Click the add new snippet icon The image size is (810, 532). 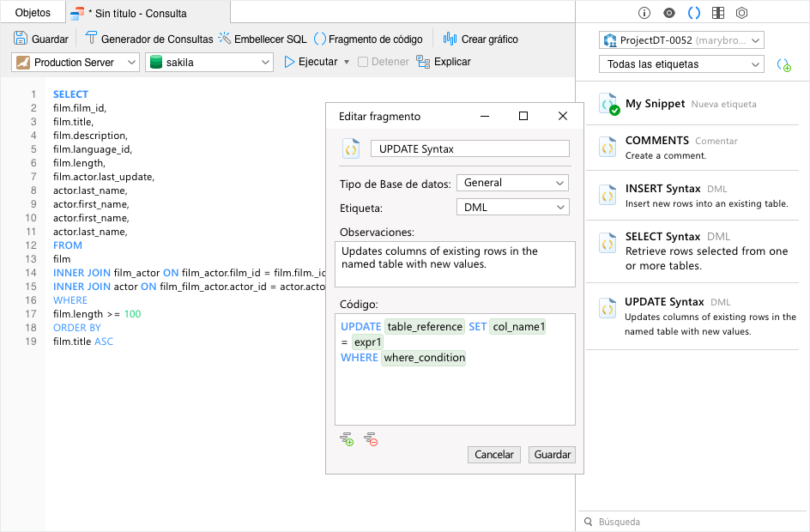pos(783,64)
